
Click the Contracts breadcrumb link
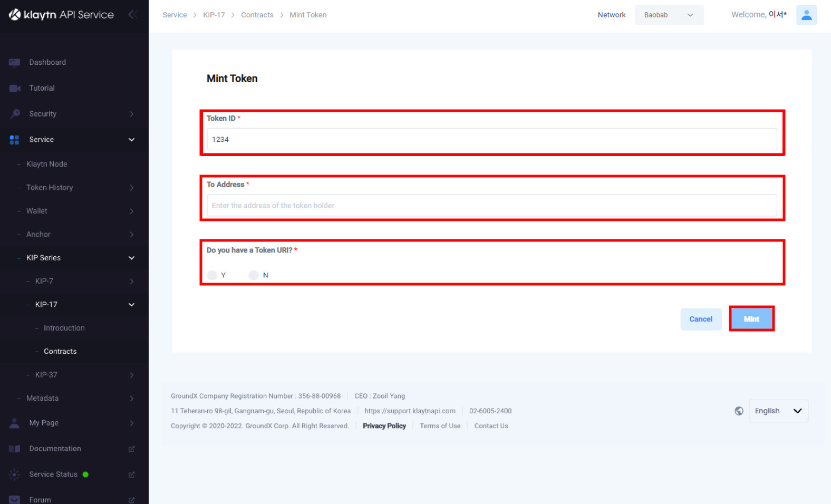pos(257,15)
